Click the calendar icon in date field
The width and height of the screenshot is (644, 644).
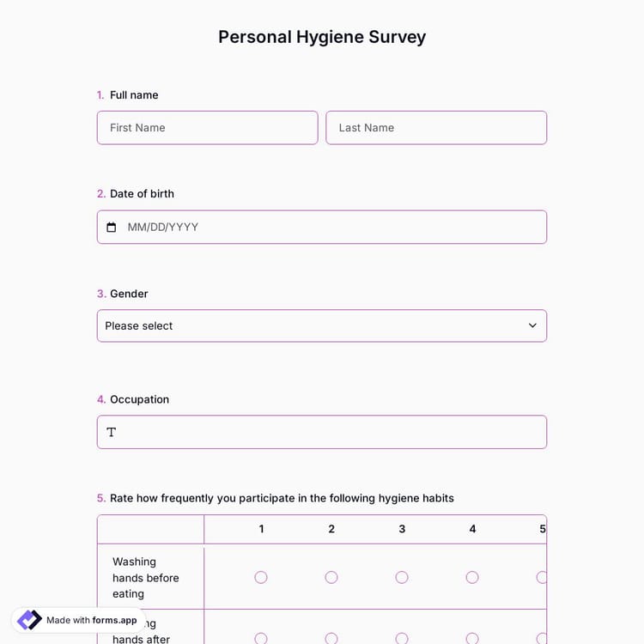tap(111, 228)
